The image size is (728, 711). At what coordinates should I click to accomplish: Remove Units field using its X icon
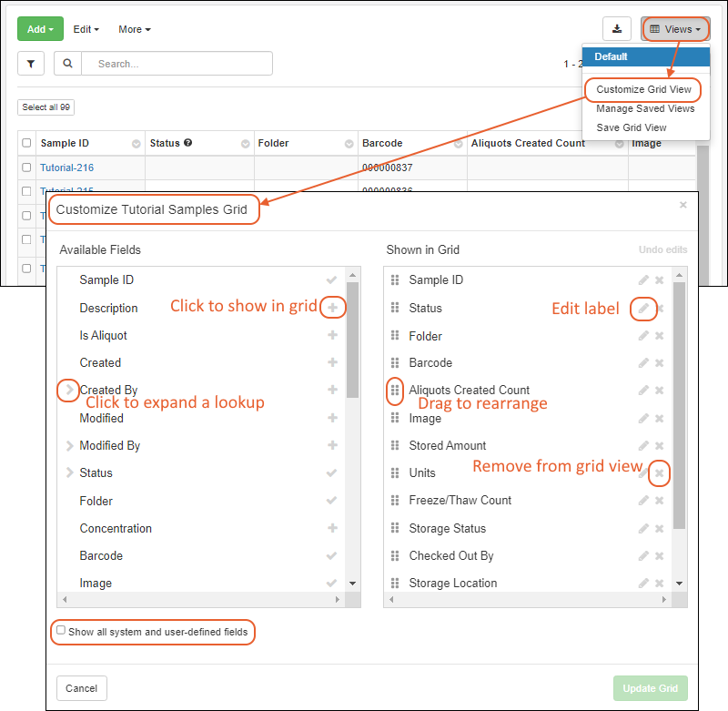tap(660, 473)
